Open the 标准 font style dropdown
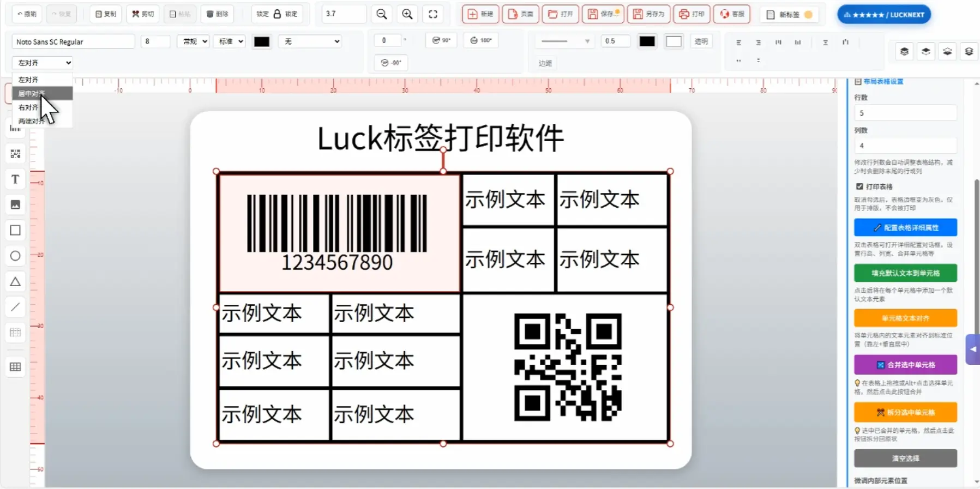This screenshot has width=980, height=489. tap(229, 41)
